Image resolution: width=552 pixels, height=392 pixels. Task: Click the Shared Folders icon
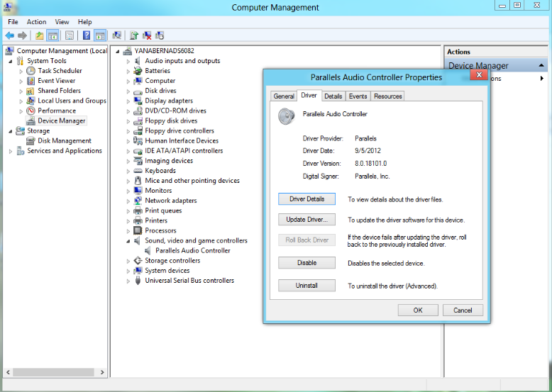click(31, 91)
